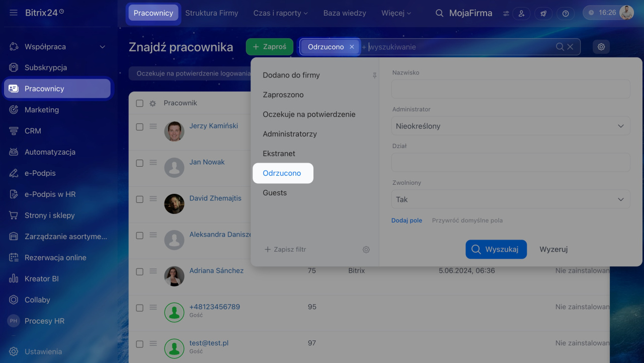Open filter presets gear settings

click(x=366, y=250)
